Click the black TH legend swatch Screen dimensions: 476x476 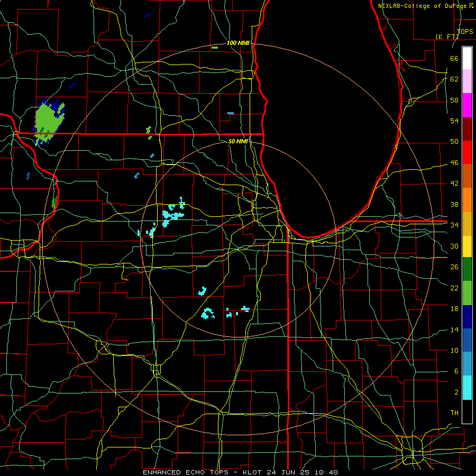click(467, 411)
